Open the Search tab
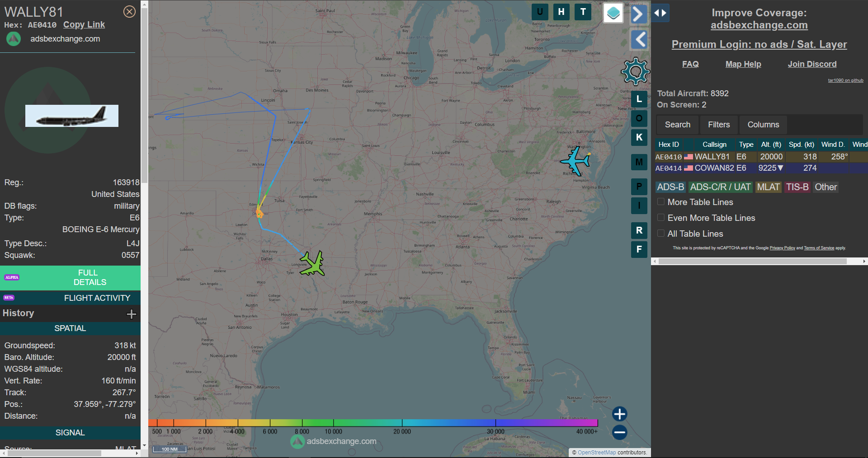868x458 pixels. pyautogui.click(x=678, y=125)
